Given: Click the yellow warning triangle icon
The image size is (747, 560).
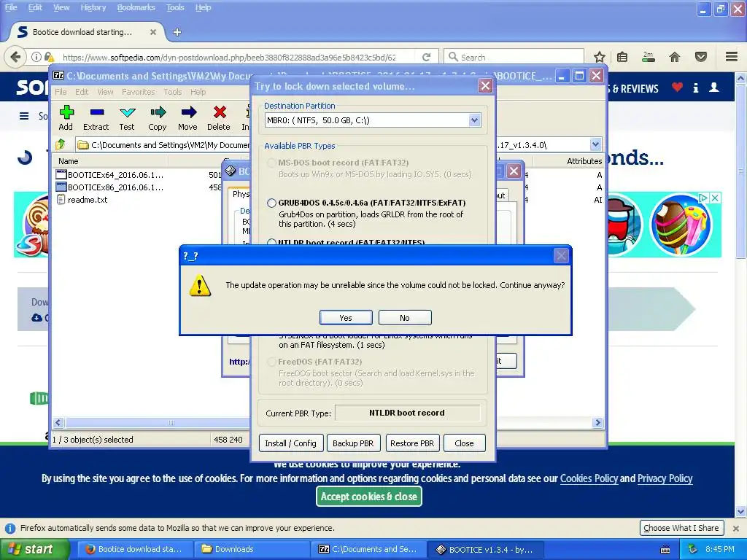Looking at the screenshot, I should [200, 286].
